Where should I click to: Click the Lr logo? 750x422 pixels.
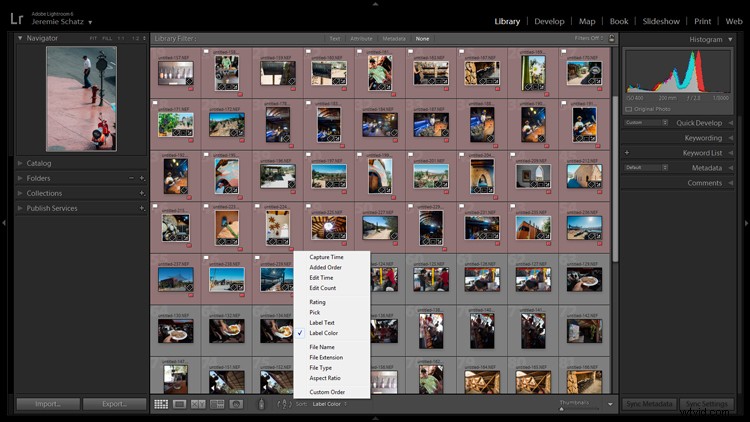coord(17,19)
